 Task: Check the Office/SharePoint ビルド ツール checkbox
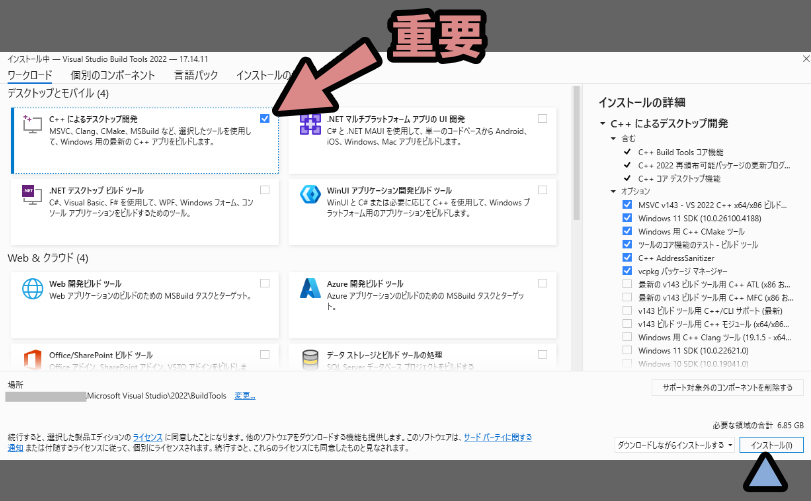265,355
